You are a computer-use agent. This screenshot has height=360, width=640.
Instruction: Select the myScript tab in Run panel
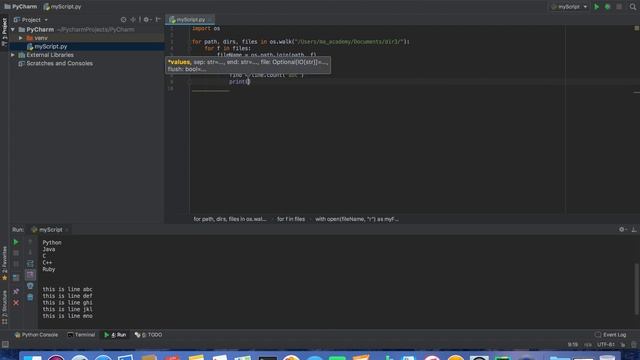click(50, 230)
